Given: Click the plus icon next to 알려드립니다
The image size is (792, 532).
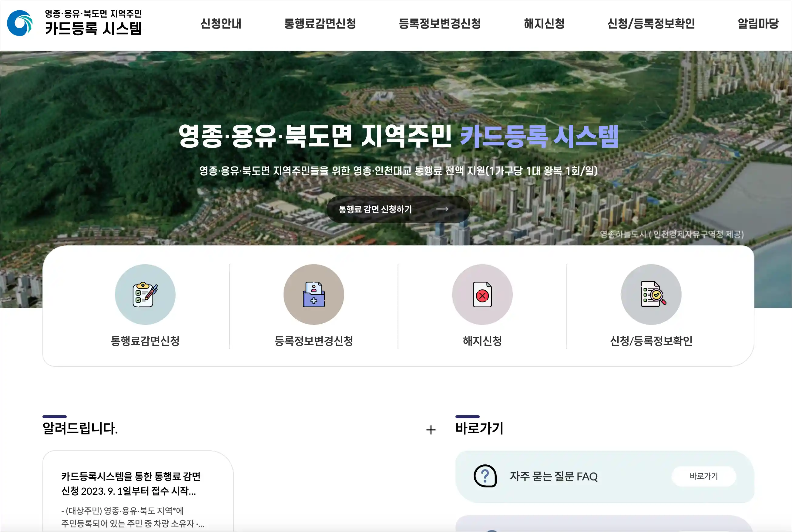Looking at the screenshot, I should [x=431, y=430].
